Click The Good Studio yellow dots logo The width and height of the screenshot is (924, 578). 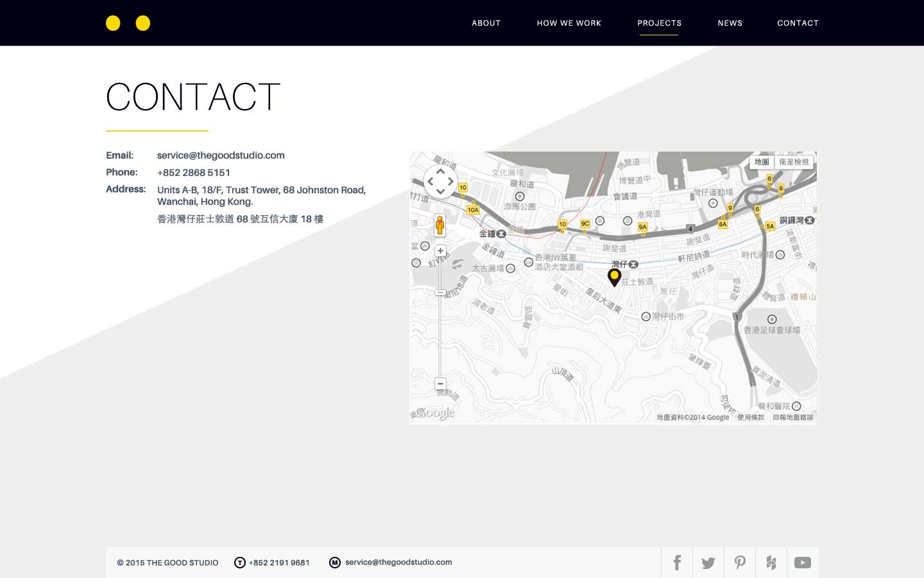click(x=128, y=23)
